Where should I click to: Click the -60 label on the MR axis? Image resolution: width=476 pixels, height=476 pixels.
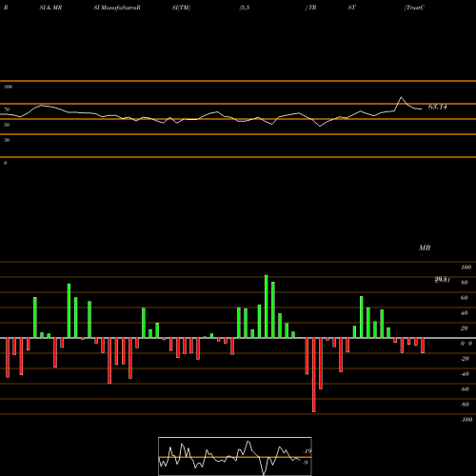(465, 389)
